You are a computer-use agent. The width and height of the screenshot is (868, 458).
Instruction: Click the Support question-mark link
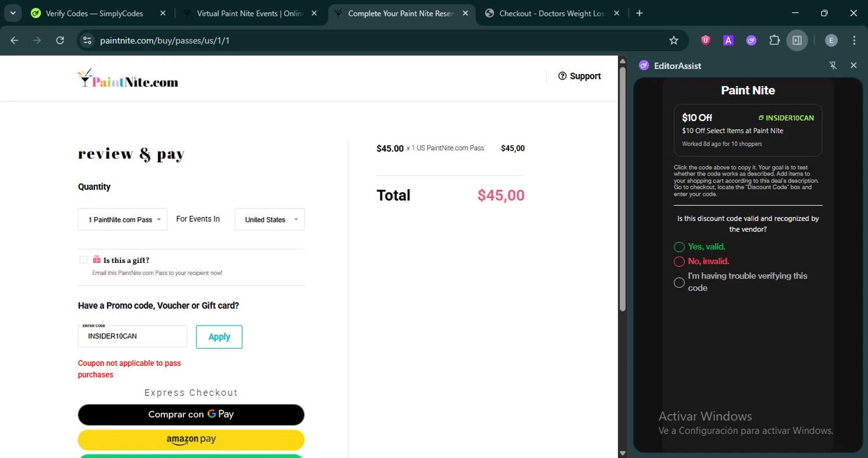pyautogui.click(x=579, y=76)
